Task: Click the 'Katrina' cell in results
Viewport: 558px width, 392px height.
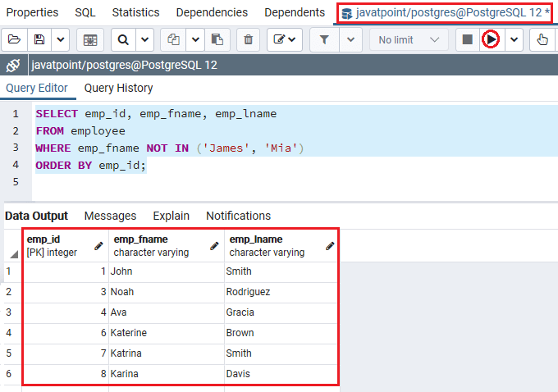Action: (167, 353)
